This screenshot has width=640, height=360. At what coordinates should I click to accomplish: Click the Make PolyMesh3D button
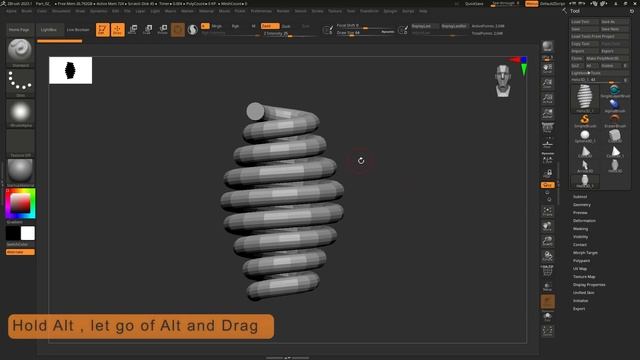point(607,58)
